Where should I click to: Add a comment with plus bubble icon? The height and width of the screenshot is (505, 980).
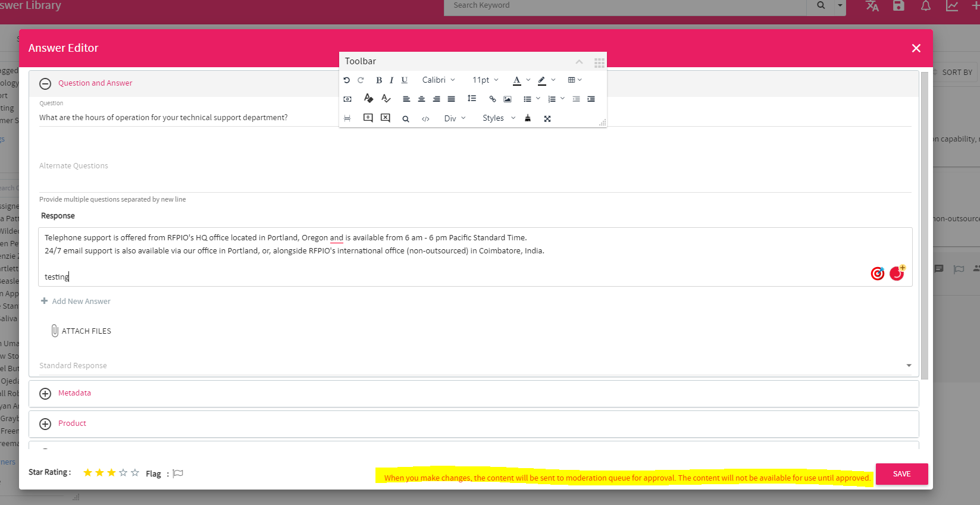368,118
